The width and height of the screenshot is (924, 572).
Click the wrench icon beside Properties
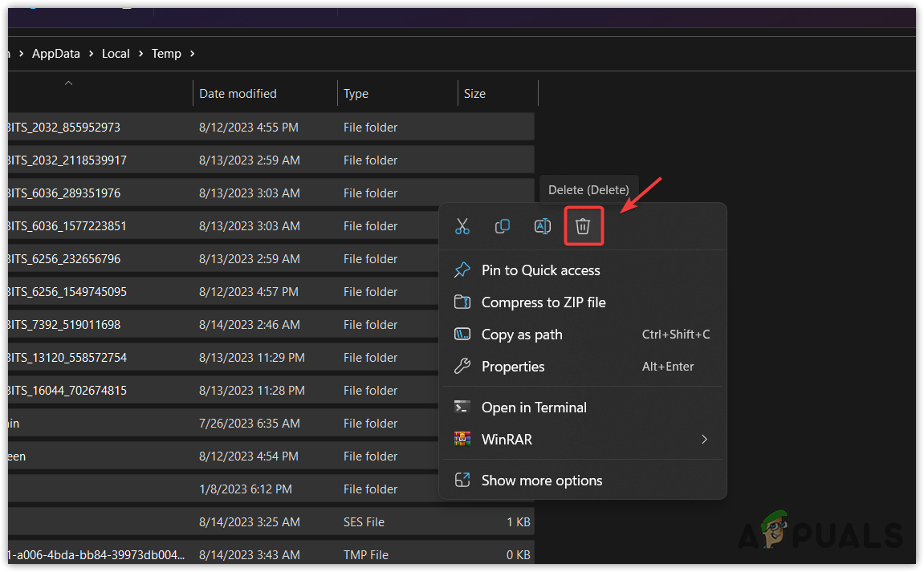[x=462, y=367]
